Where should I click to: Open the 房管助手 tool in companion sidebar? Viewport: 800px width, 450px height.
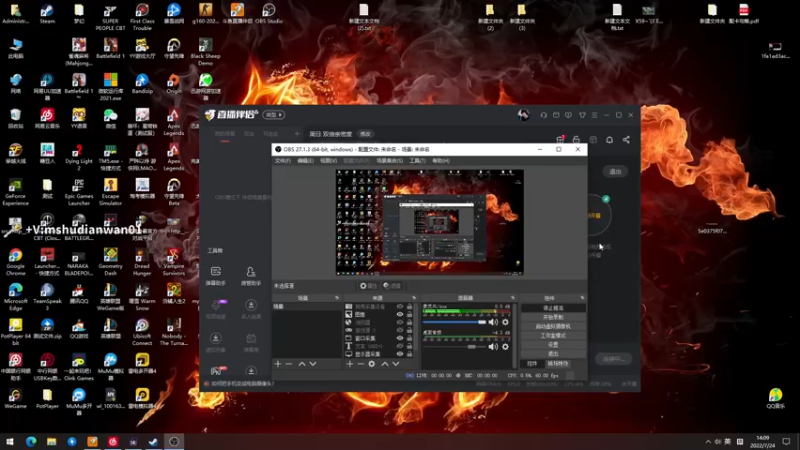tap(251, 276)
